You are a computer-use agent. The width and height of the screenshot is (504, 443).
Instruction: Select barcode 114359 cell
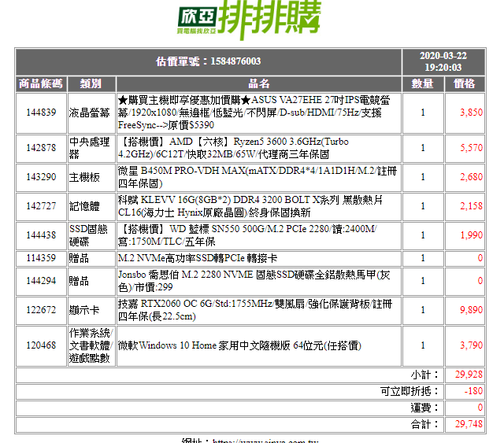[41, 258]
